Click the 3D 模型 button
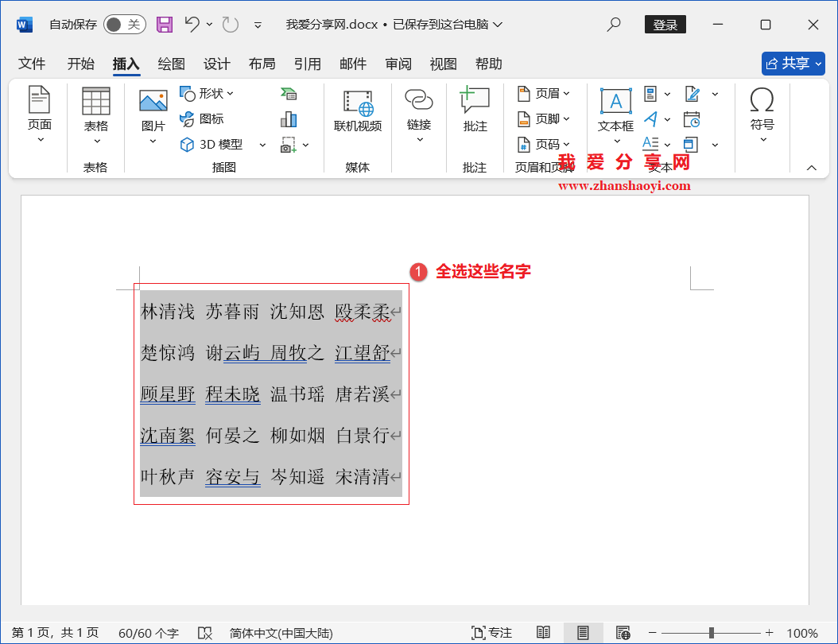Image resolution: width=838 pixels, height=644 pixels. point(211,144)
